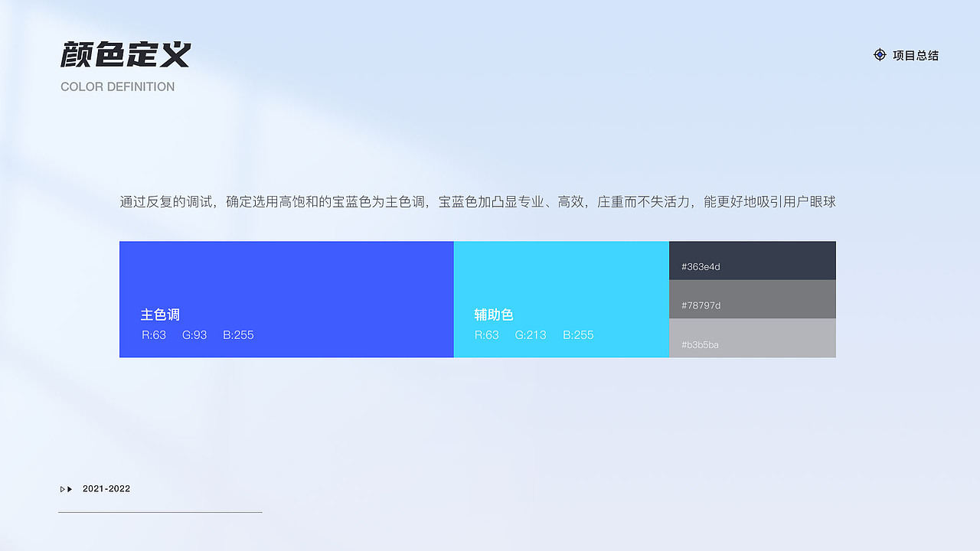Click the COLOR DEFINITION subtitle
Viewport: 980px width, 551px height.
pyautogui.click(x=118, y=86)
